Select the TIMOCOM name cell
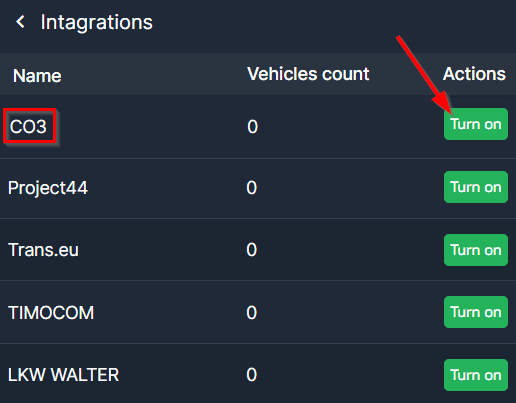This screenshot has height=403, width=516. pos(51,313)
